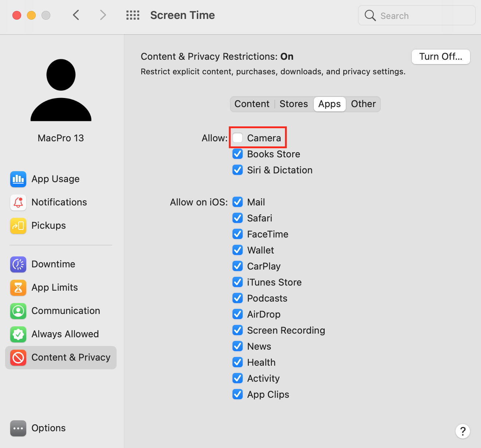Select the Apps tab
Image resolution: width=481 pixels, height=448 pixels.
tap(329, 104)
